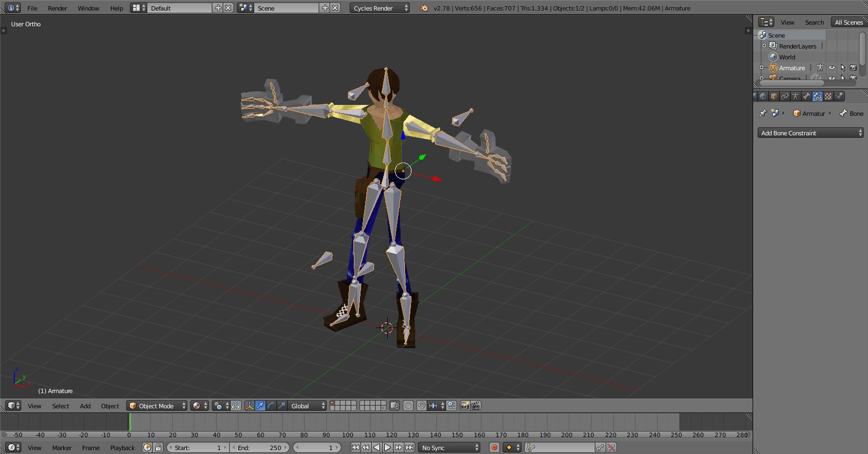Toggle Armature selectability arrow in outliner
Screen dimensions: 868x454
(x=843, y=68)
